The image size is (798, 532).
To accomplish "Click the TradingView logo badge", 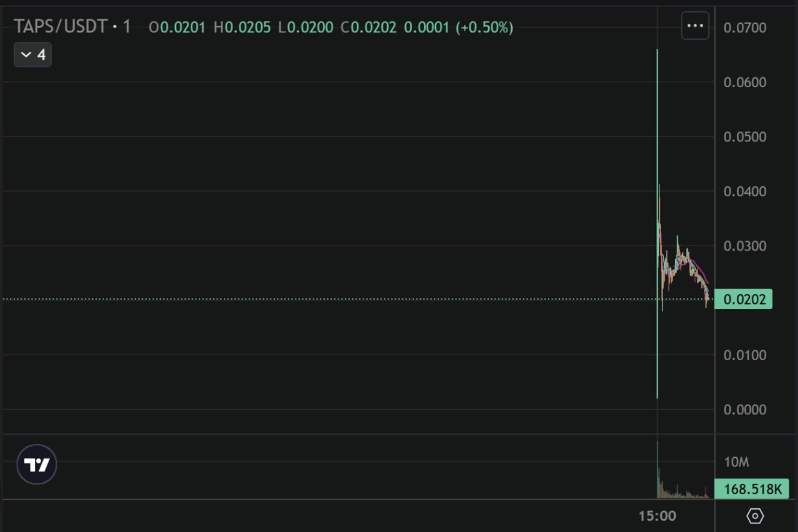I will (x=37, y=465).
